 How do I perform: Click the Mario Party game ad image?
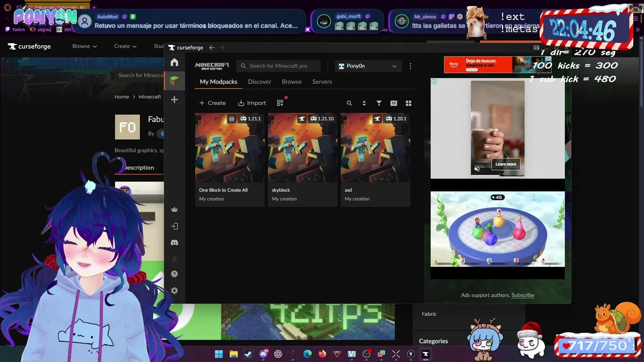[x=498, y=229]
